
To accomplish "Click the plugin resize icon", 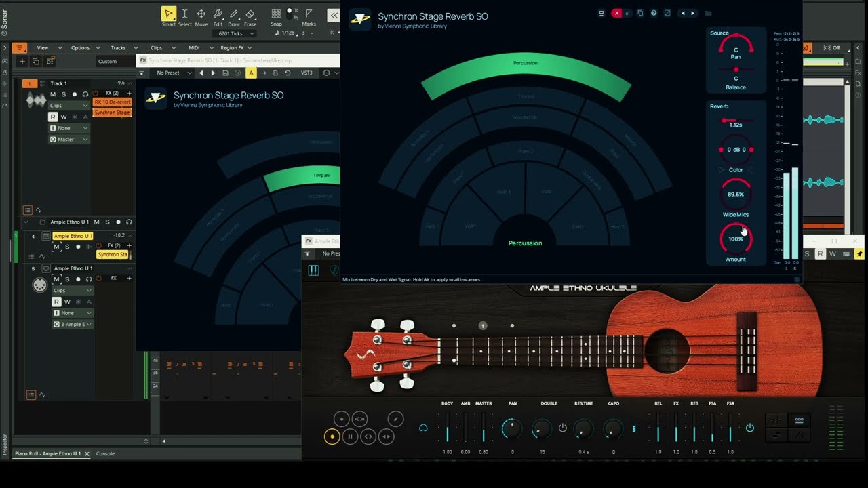I will pyautogui.click(x=667, y=13).
